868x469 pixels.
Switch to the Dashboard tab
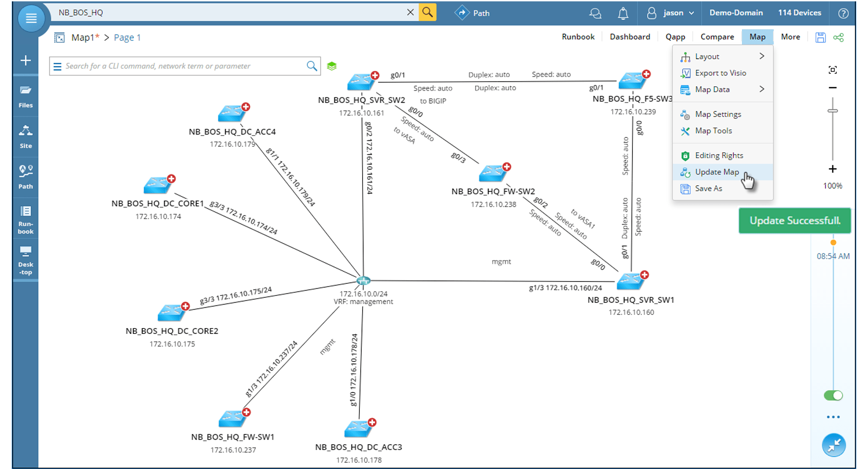[x=630, y=37]
